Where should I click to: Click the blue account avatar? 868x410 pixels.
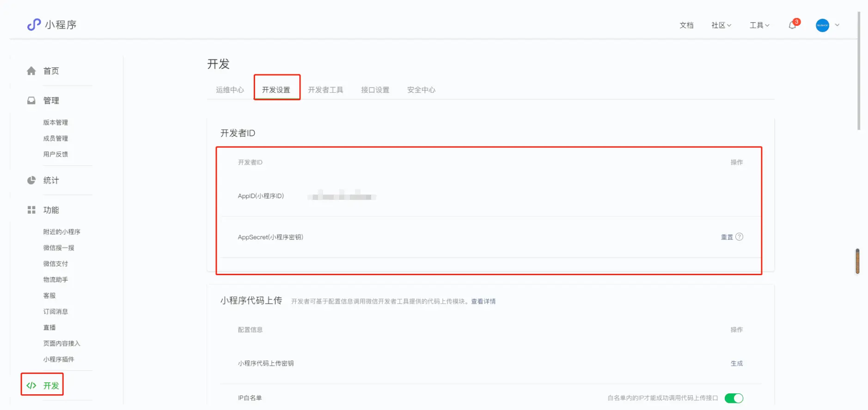coord(822,25)
